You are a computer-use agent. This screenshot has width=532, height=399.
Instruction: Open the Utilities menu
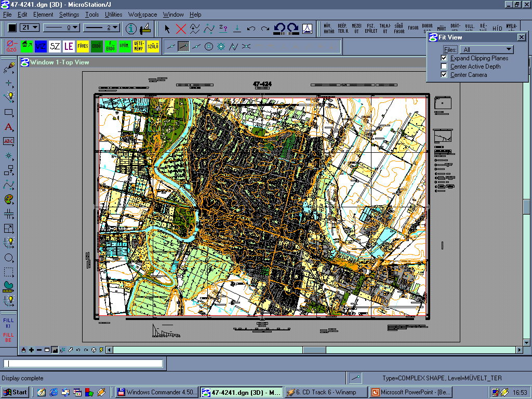(113, 15)
